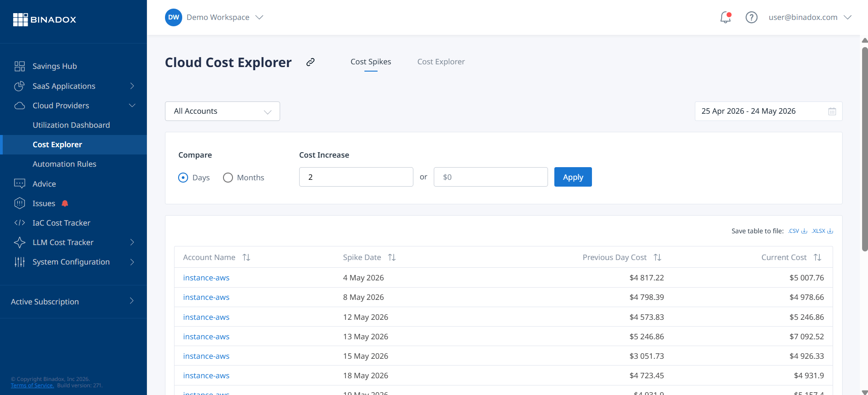Viewport: 868px width, 395px height.
Task: Click the Advice chat icon
Action: coord(19,183)
